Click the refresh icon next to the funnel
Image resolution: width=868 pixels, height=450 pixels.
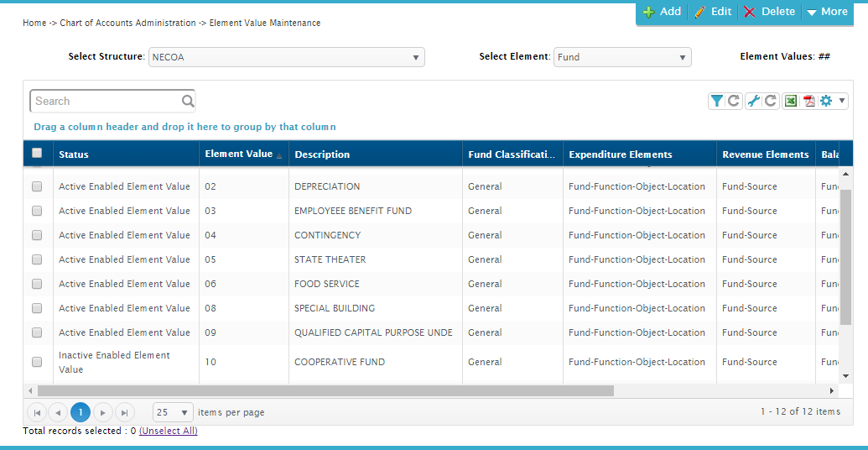(734, 101)
